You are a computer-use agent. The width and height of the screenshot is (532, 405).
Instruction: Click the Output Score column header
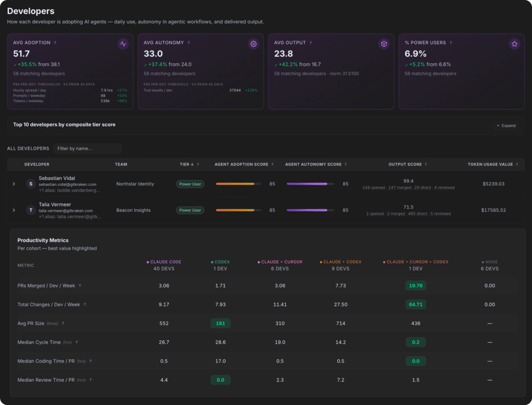click(x=405, y=164)
